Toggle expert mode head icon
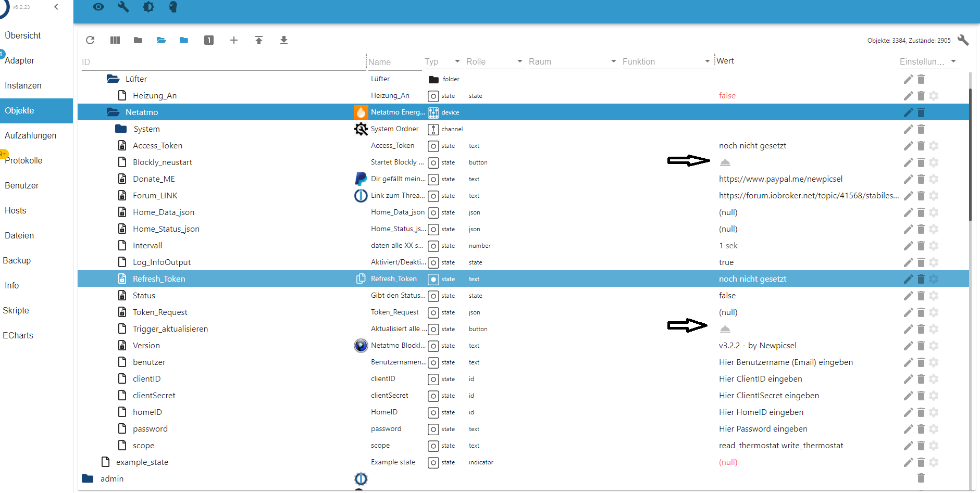Viewport: 980px width, 493px height. point(173,7)
